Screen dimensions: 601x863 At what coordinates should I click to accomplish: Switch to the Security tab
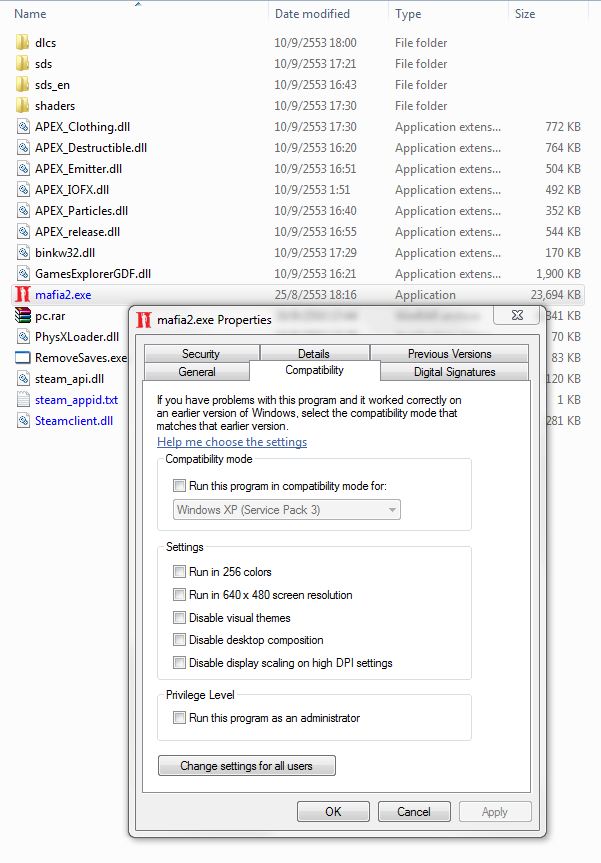coord(201,354)
